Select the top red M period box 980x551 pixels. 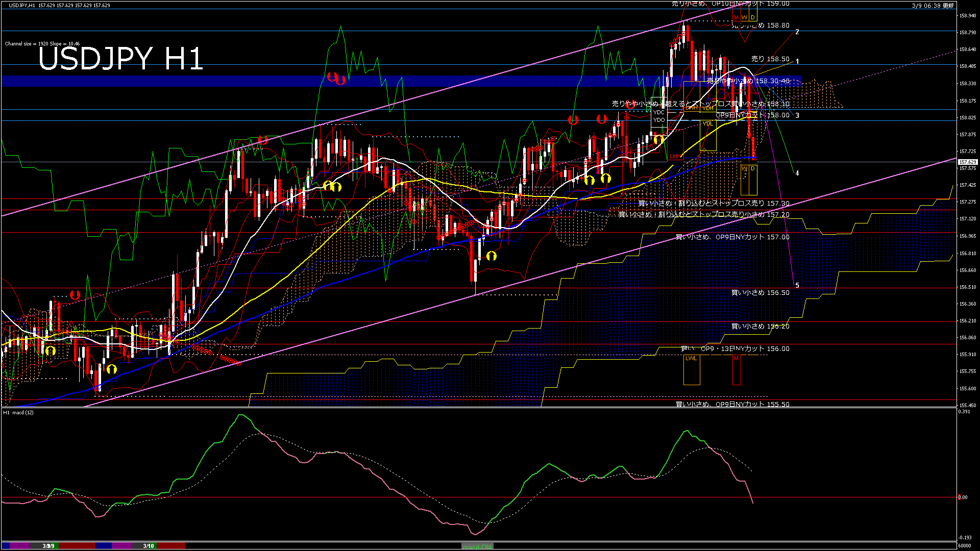click(x=736, y=17)
